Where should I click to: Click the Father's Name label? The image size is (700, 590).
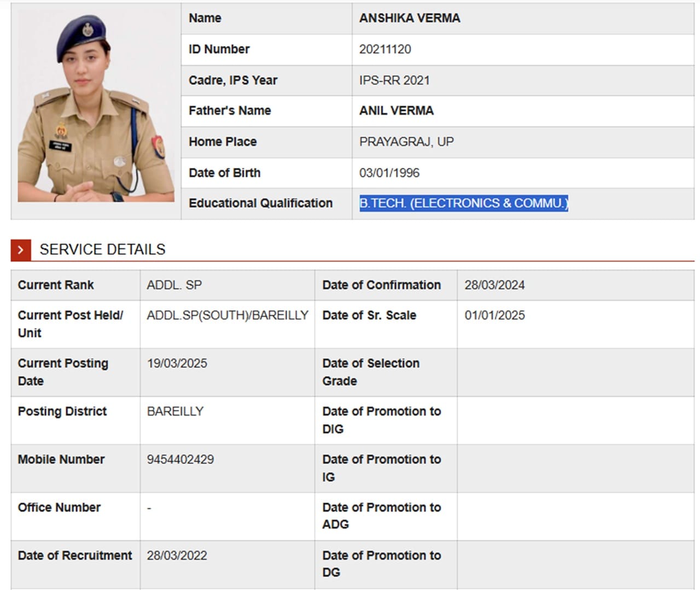(x=230, y=110)
